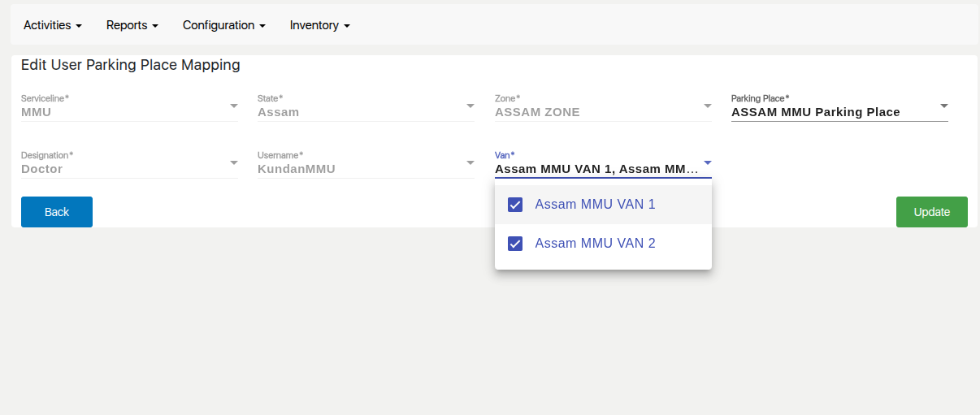Select the Assam MMU VAN 1 option label
Viewport: 980px width, 415px height.
click(595, 205)
